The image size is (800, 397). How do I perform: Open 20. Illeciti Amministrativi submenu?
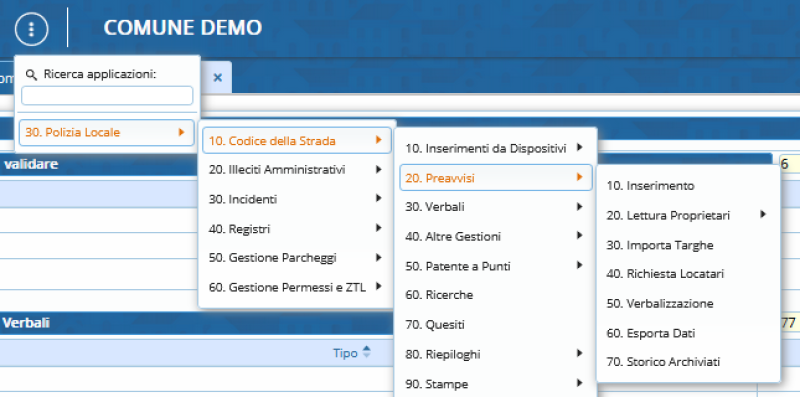[x=296, y=169]
